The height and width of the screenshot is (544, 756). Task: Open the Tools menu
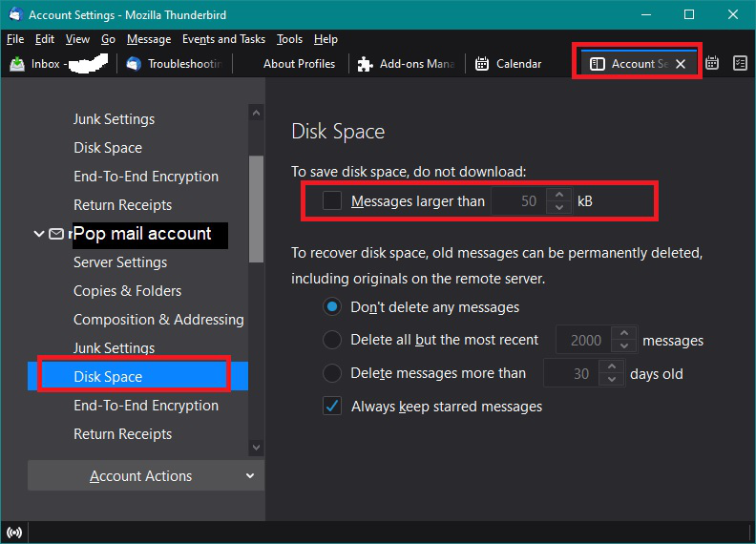point(289,39)
